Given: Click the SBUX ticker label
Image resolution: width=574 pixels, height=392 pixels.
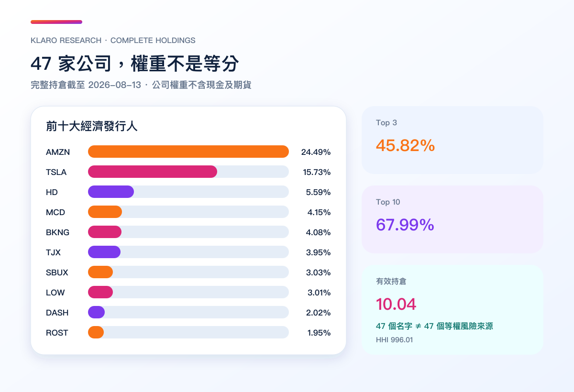Looking at the screenshot, I should 57,272.
